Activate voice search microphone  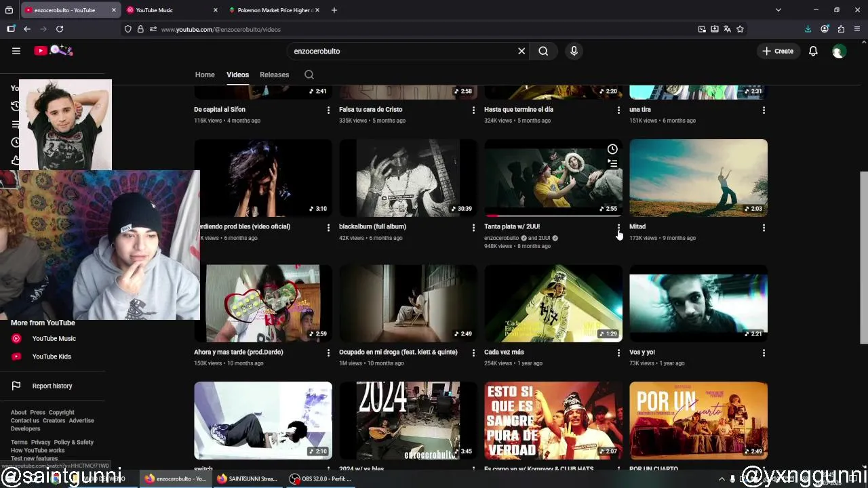coord(574,51)
